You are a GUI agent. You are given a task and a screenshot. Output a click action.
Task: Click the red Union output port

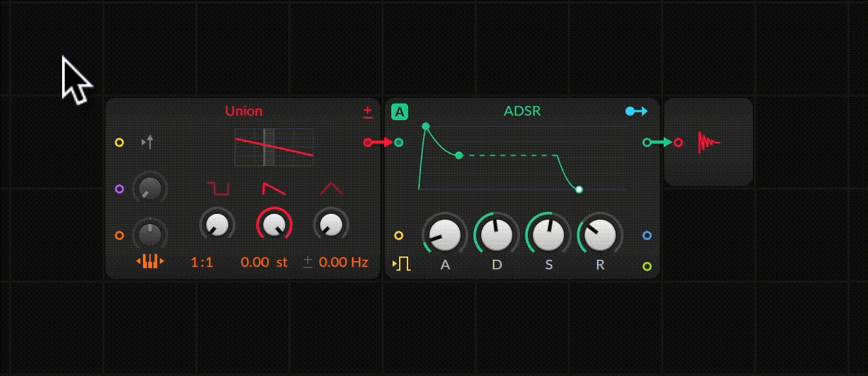(x=367, y=142)
